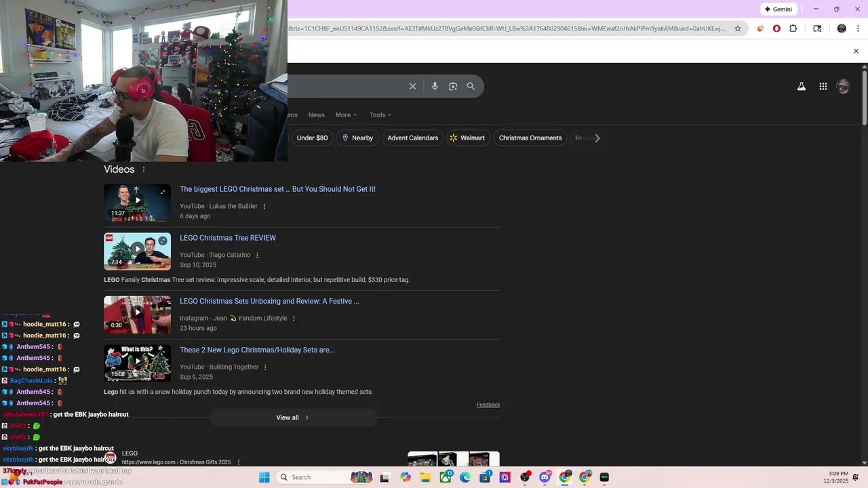The height and width of the screenshot is (488, 868).
Task: Click the Windows taskbar Search box
Action: [325, 477]
